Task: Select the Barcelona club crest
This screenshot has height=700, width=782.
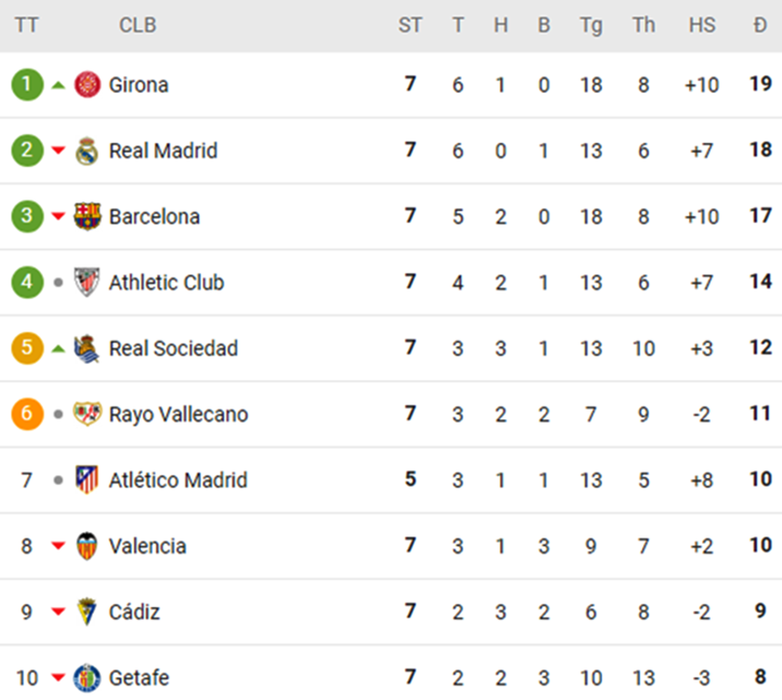Action: pyautogui.click(x=86, y=216)
